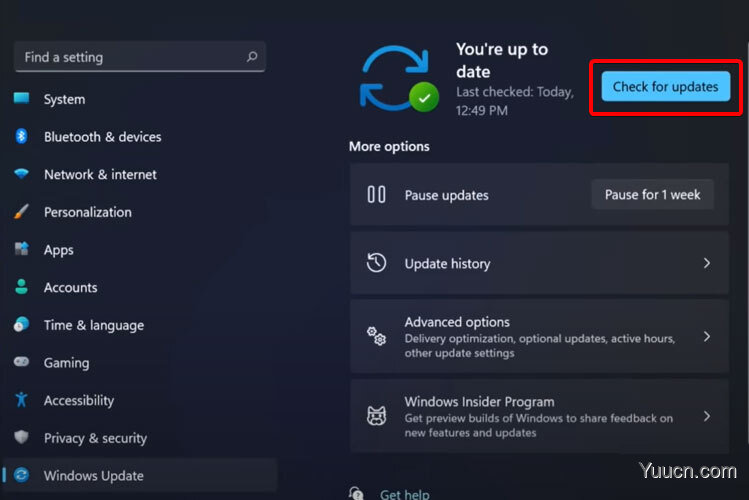Click the Apps icon in sidebar
This screenshot has height=500, width=749.
pyautogui.click(x=21, y=249)
